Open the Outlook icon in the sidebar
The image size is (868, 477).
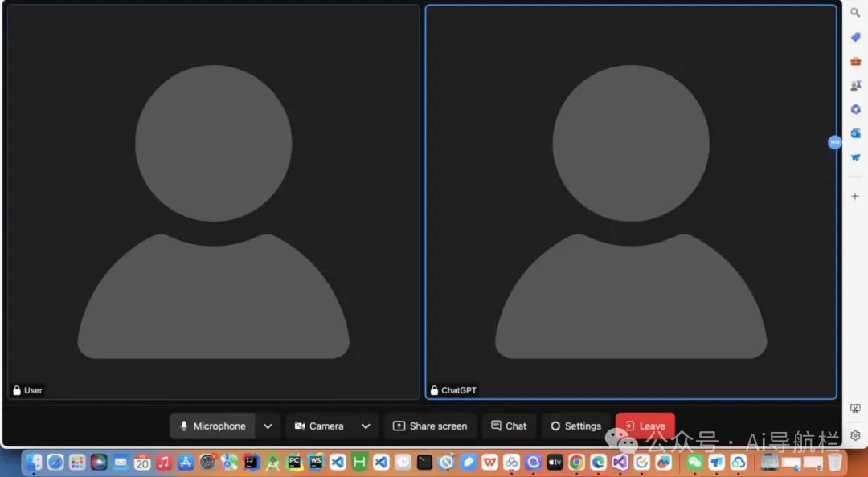pyautogui.click(x=855, y=133)
